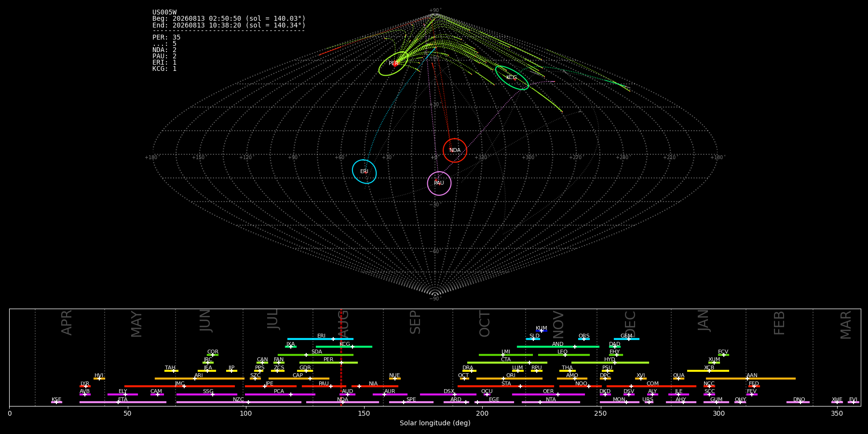Select the LEO shower bar
The height and width of the screenshot is (434, 868).
click(564, 355)
